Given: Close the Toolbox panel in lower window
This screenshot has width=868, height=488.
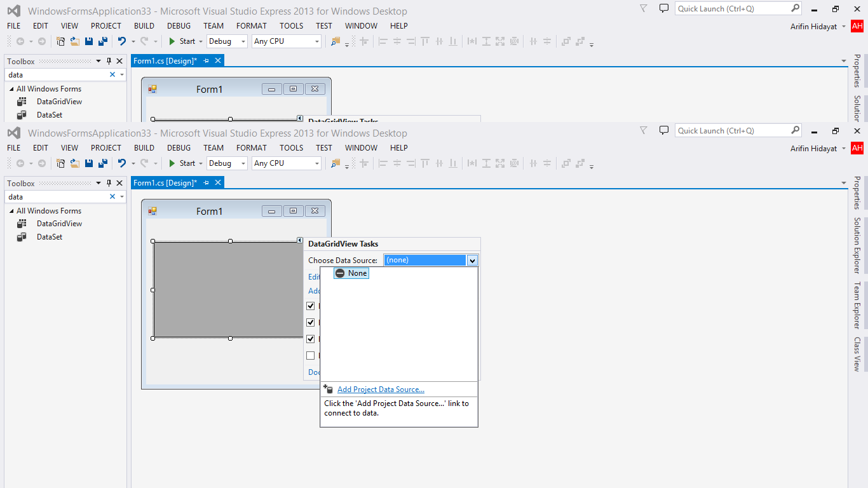Looking at the screenshot, I should [119, 184].
